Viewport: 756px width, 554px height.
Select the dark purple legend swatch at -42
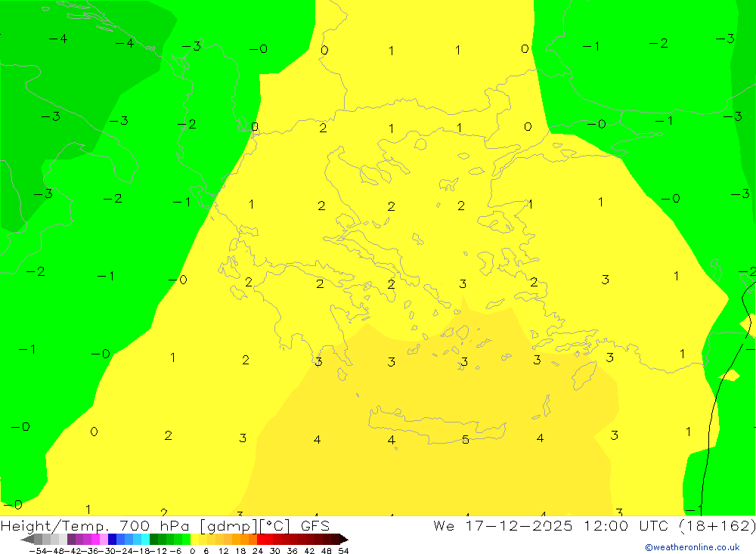[x=71, y=539]
